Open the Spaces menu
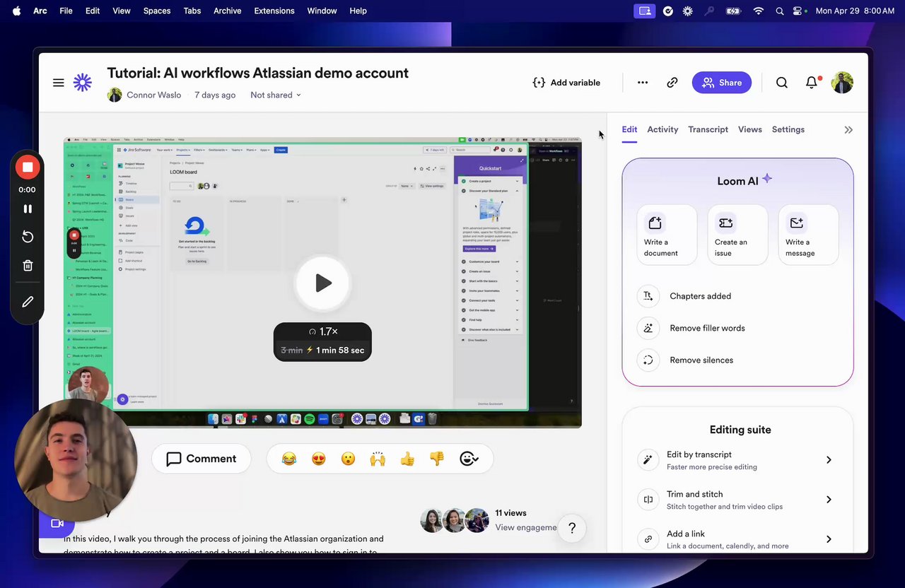Screen dimensions: 905x588 [157, 11]
